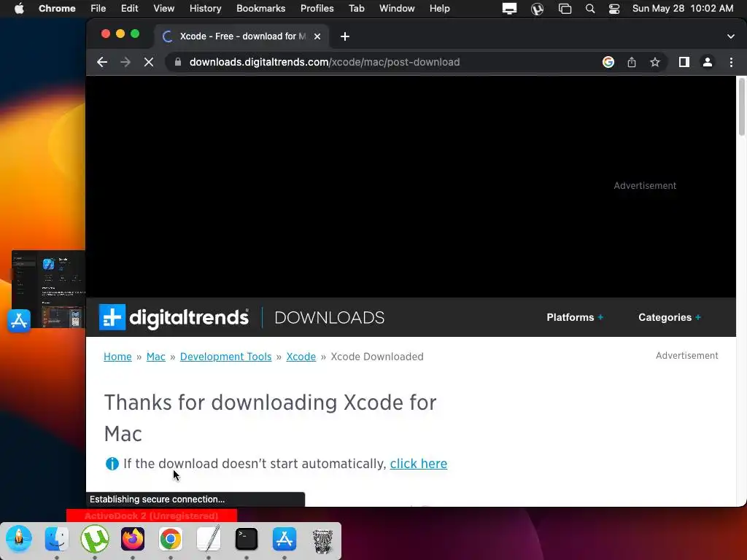The width and height of the screenshot is (747, 560).
Task: Open the Edit menu
Action: 129,9
